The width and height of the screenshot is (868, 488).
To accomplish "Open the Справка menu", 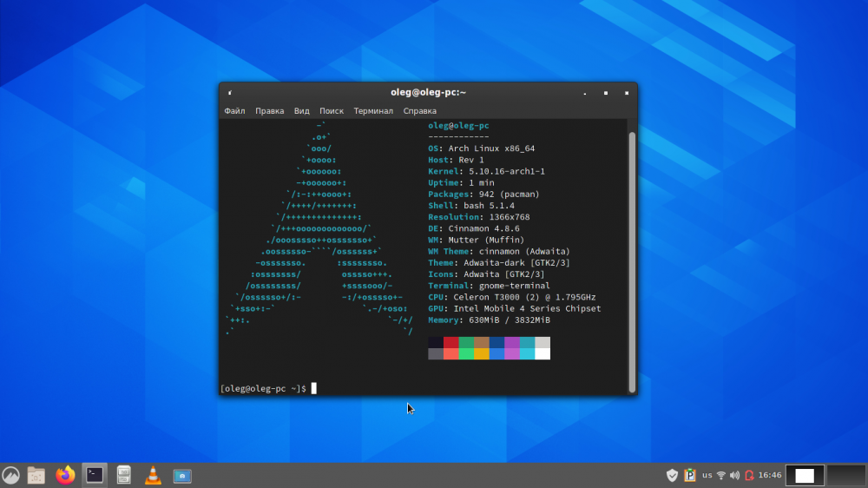I will 419,111.
